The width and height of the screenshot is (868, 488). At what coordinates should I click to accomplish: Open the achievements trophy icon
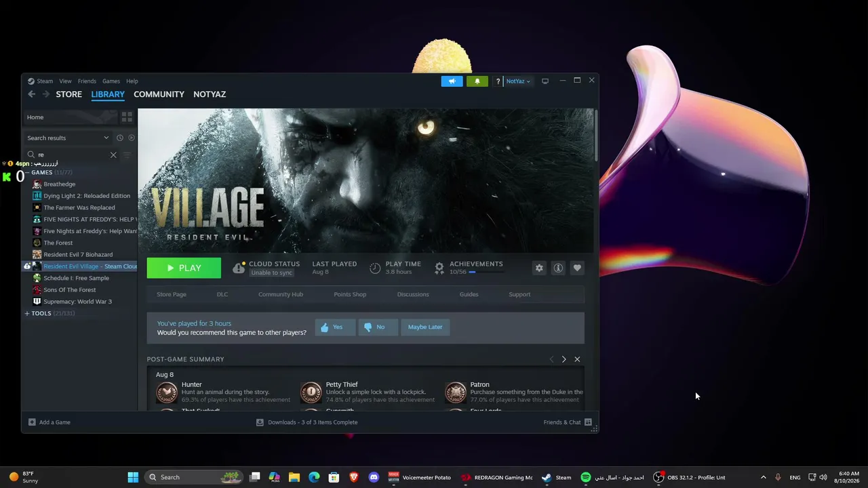439,268
